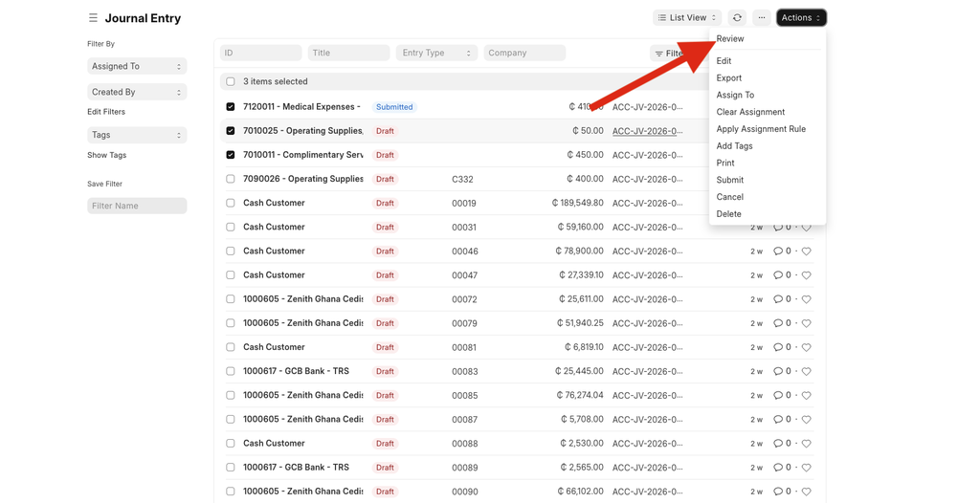Toggle the select-all checkbox beside items selected
Image resolution: width=980 pixels, height=503 pixels.
(231, 82)
